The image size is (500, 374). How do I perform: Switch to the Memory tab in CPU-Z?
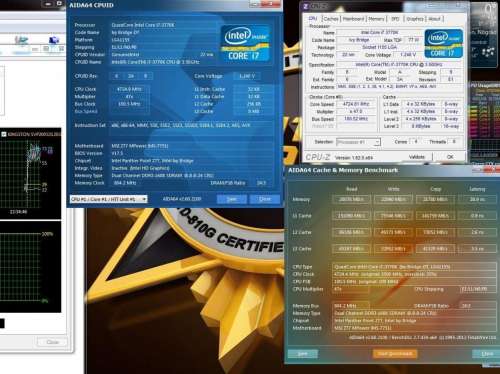coord(376,19)
